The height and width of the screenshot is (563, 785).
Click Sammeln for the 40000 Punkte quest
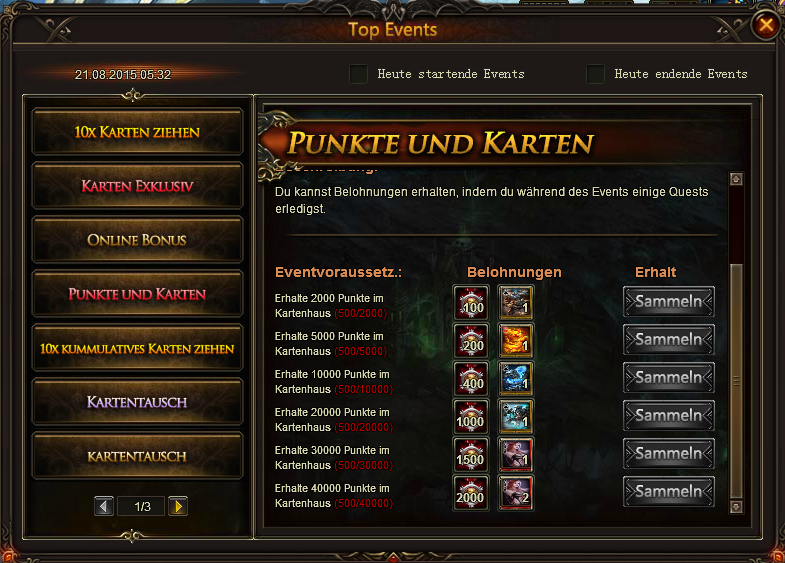[x=669, y=492]
